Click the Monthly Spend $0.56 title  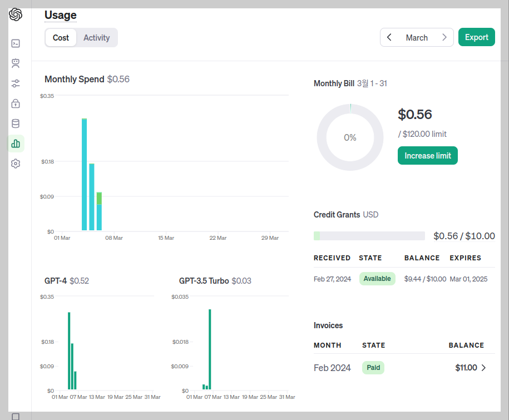click(87, 79)
